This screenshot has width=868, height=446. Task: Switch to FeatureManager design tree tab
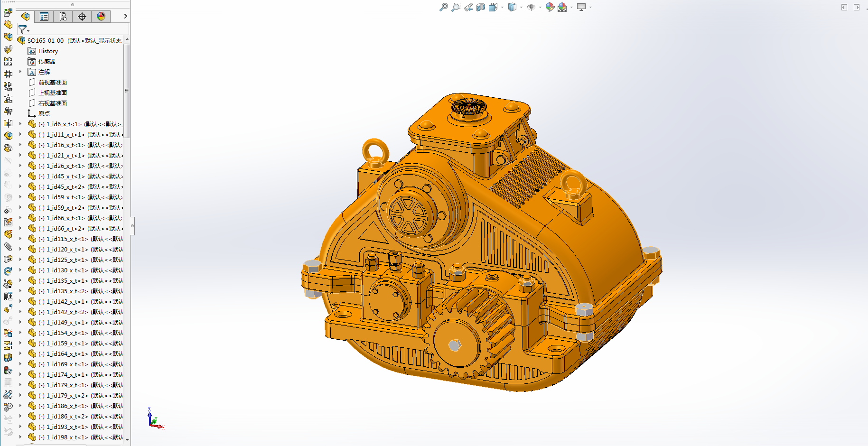click(26, 17)
